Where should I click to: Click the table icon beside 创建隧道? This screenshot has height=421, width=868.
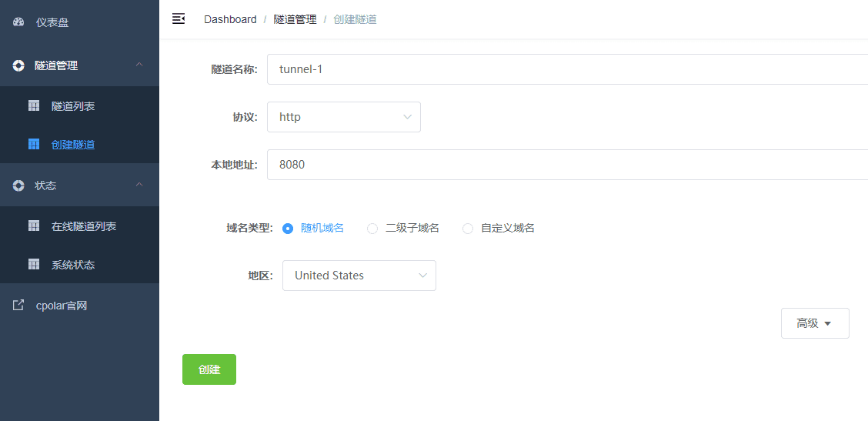coord(34,145)
